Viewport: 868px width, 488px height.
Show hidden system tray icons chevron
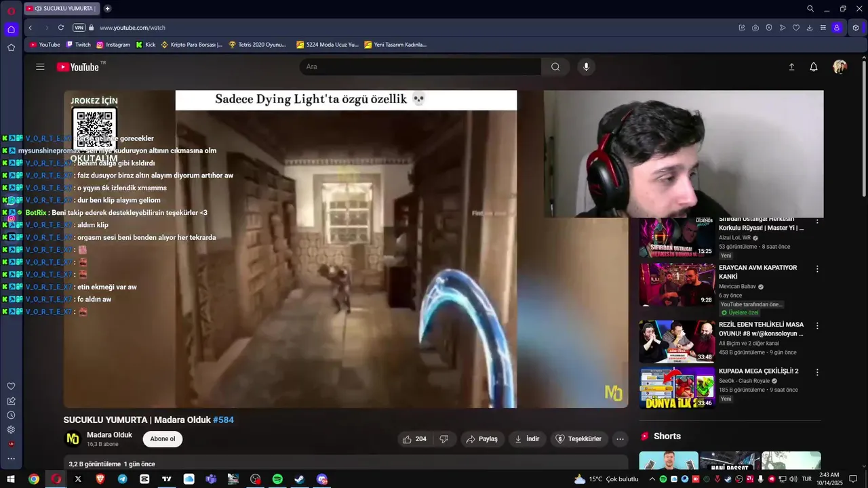[652, 479]
